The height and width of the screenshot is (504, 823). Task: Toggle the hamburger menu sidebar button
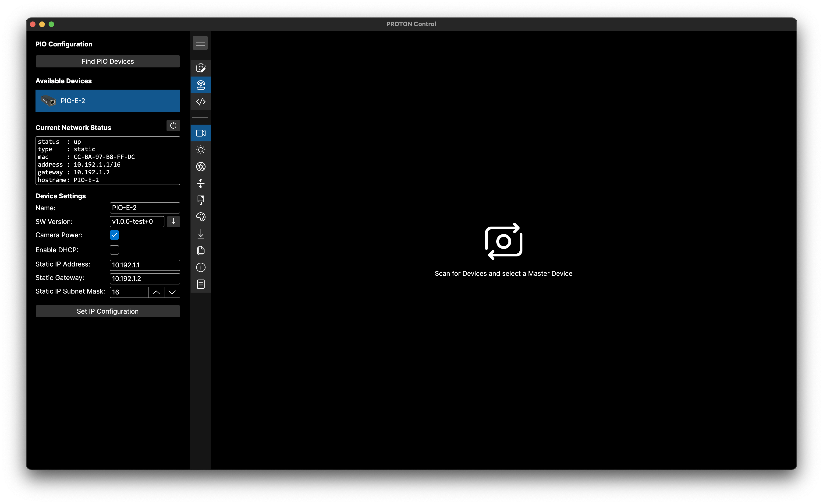(x=200, y=43)
